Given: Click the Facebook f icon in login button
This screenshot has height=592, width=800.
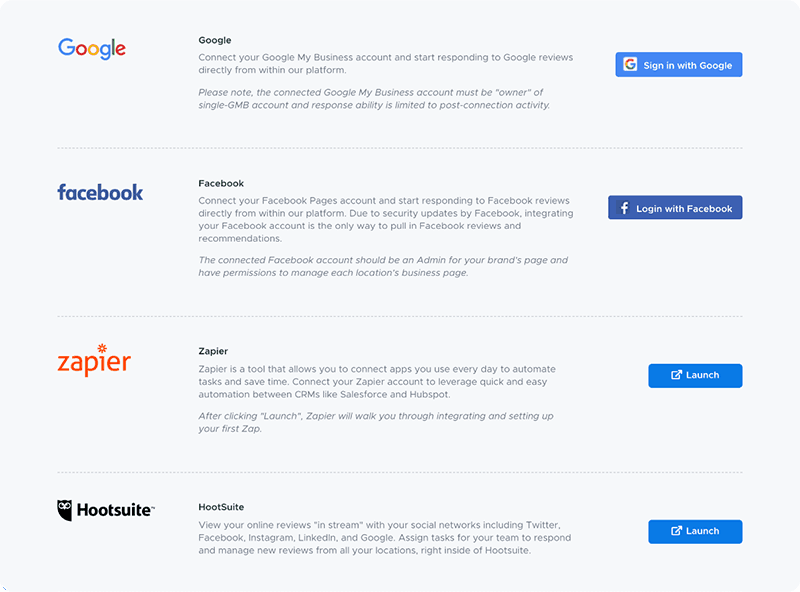Looking at the screenshot, I should click(x=624, y=208).
